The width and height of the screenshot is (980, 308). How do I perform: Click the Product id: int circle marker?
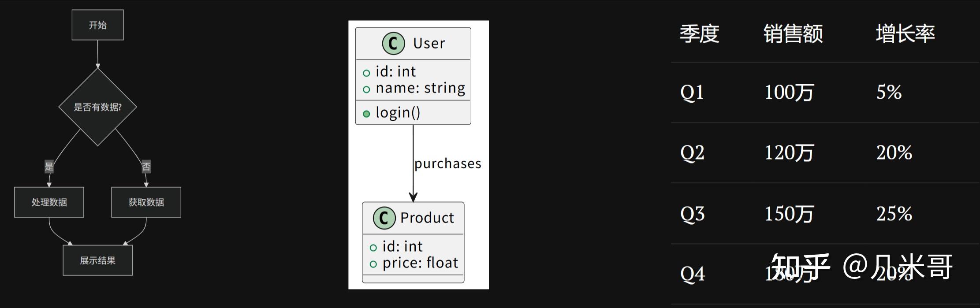click(x=373, y=248)
